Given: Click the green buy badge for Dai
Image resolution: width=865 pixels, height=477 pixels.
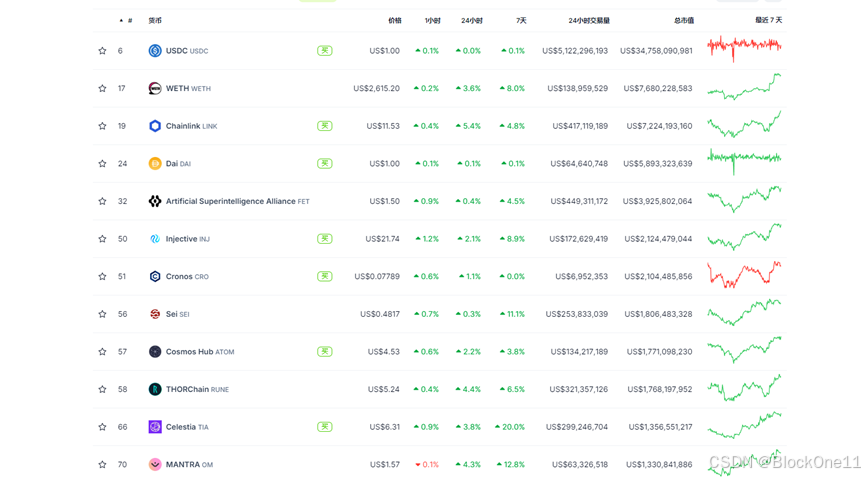Looking at the screenshot, I should (325, 163).
